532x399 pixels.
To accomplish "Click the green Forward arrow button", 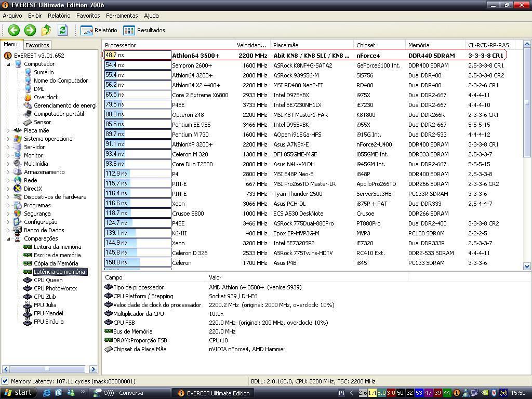I will tap(30, 30).
